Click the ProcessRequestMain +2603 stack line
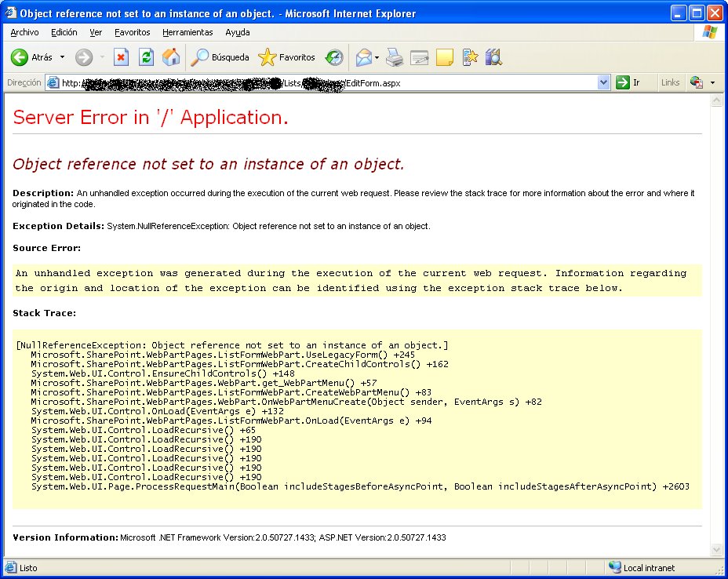 tap(360, 486)
